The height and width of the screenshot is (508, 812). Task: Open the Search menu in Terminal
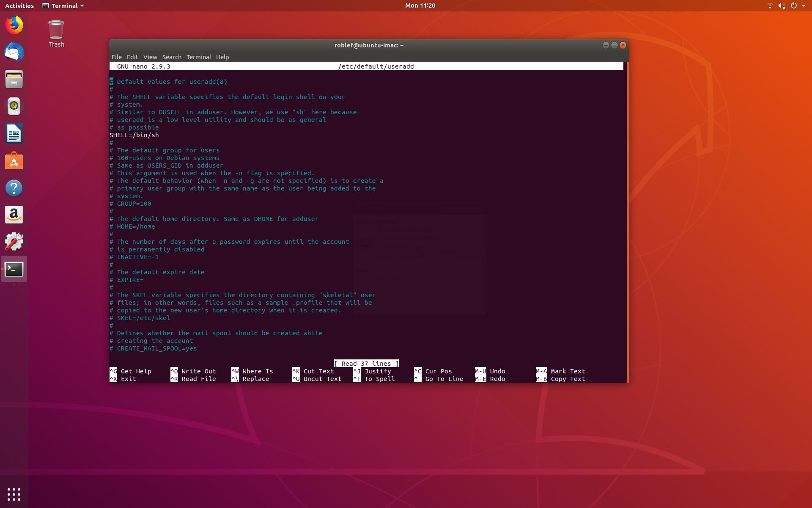[172, 57]
